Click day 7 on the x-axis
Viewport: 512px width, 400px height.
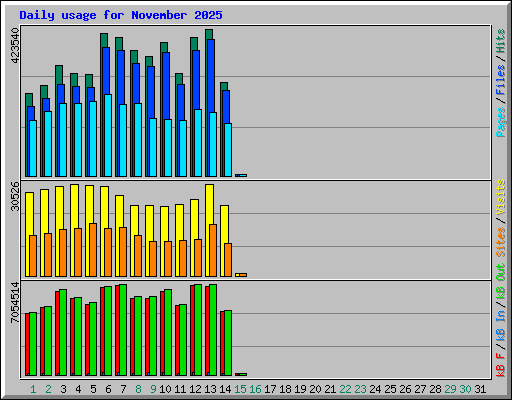123,389
